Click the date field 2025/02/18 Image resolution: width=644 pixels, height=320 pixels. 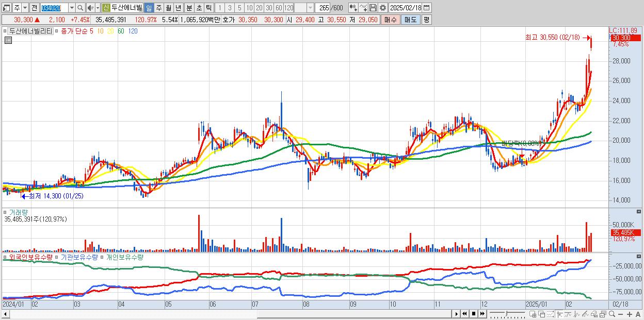[x=406, y=8]
